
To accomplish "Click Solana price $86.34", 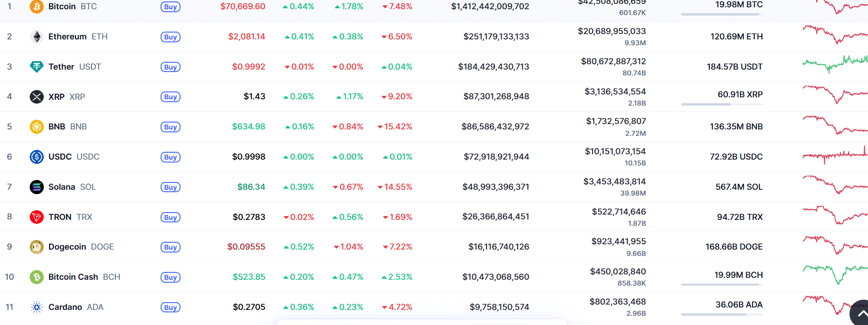I will (x=251, y=187).
